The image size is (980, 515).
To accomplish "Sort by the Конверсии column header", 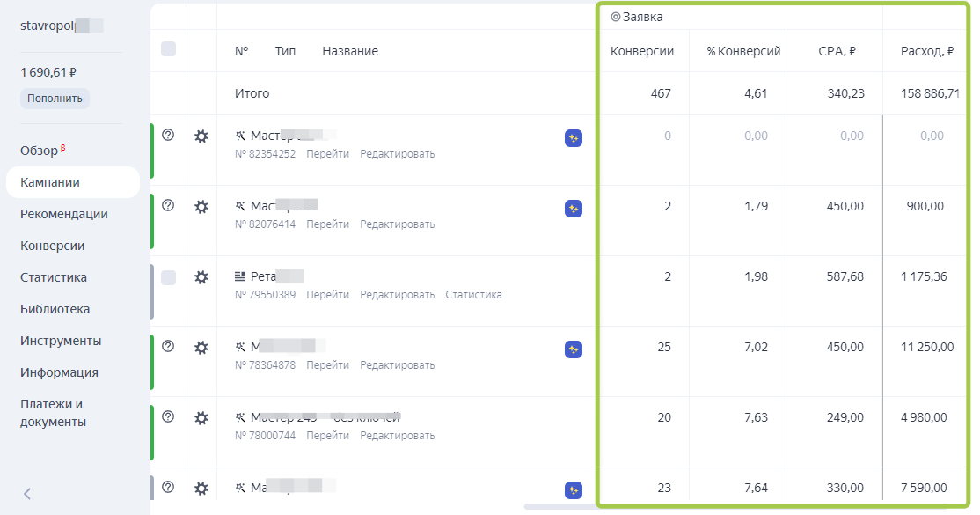I will click(x=642, y=51).
